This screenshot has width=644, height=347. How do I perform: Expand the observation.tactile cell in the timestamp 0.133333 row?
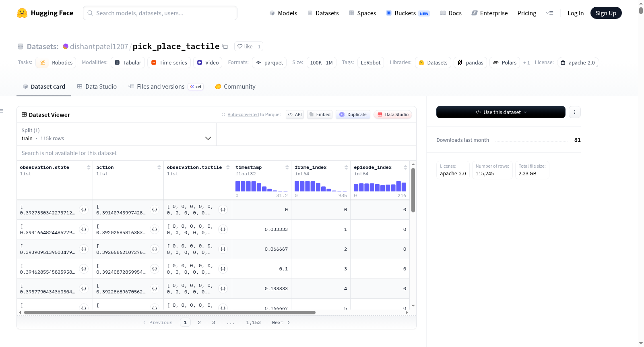(223, 289)
